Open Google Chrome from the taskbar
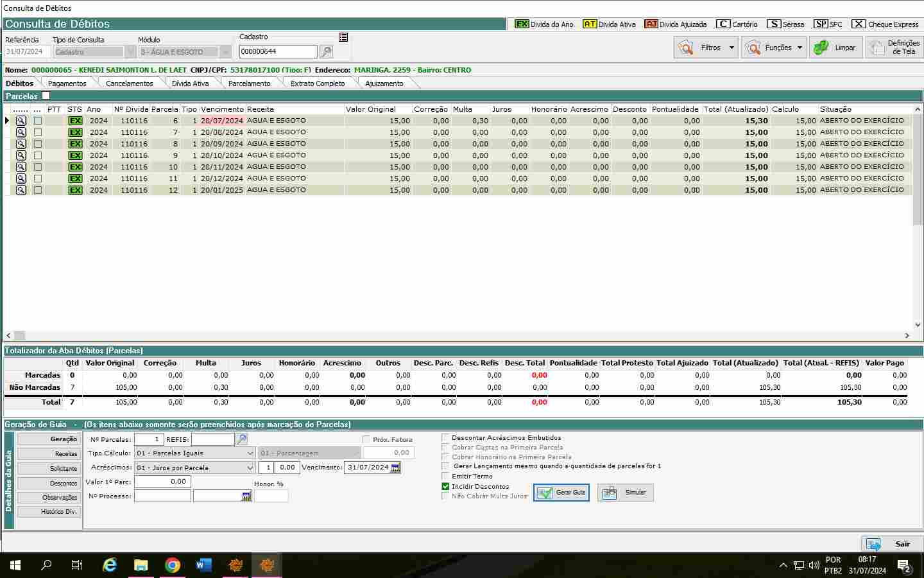Screen dimensions: 924x578 click(172, 565)
